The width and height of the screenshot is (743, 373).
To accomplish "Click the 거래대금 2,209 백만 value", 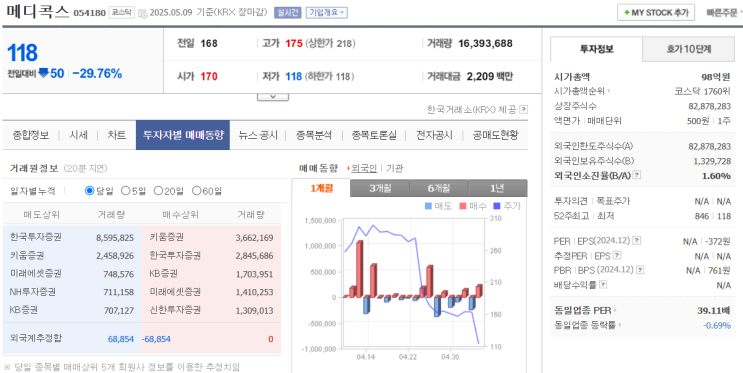I will (489, 76).
